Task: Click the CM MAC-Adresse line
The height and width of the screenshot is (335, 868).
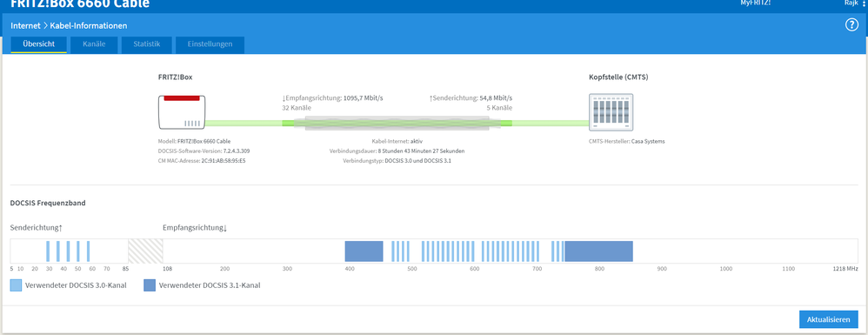Action: [202, 160]
